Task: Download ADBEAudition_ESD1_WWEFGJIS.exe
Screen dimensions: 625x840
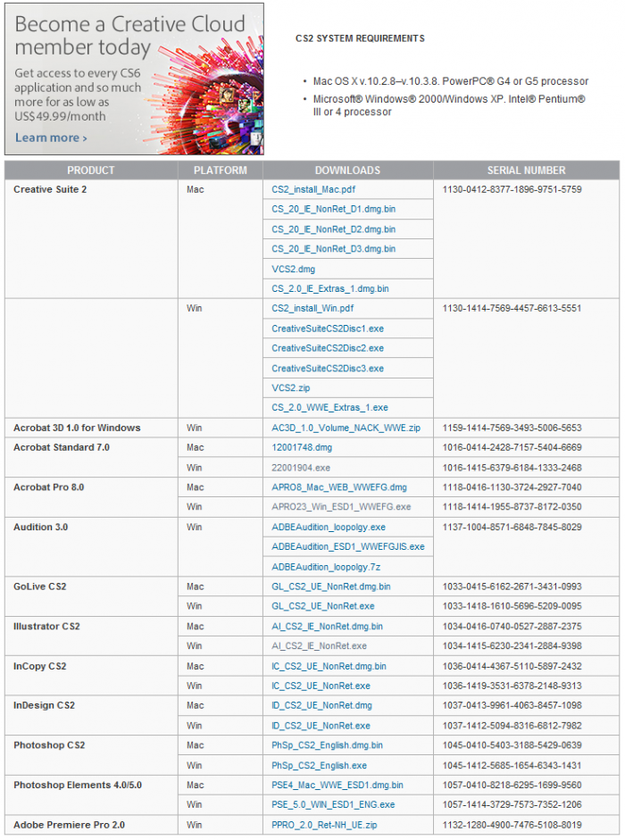Action: tap(347, 546)
